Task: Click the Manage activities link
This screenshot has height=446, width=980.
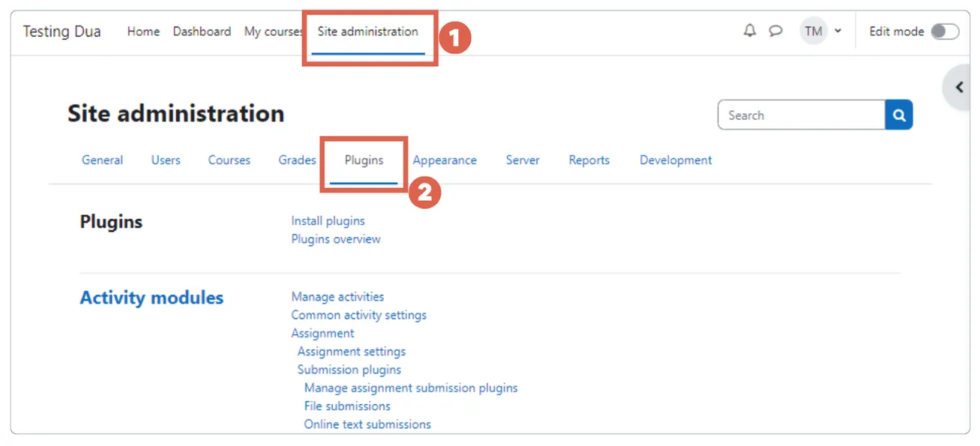Action: 337,296
